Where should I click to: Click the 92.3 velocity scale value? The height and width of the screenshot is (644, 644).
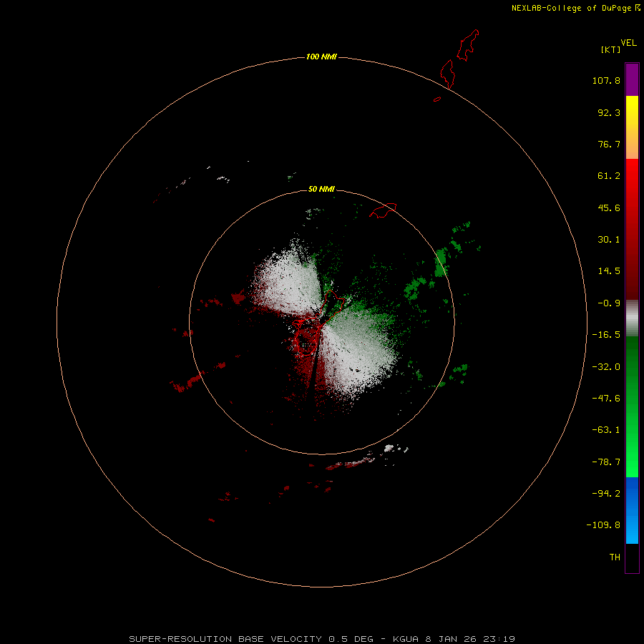pyautogui.click(x=609, y=112)
